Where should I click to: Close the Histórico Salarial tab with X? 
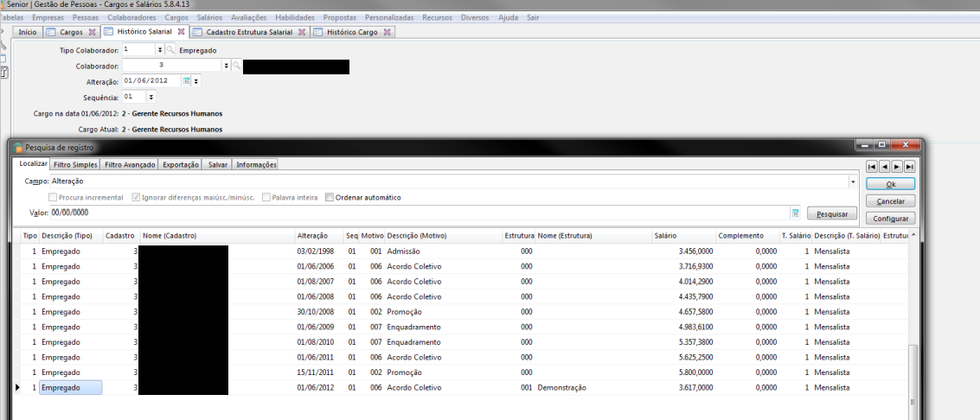tap(181, 32)
